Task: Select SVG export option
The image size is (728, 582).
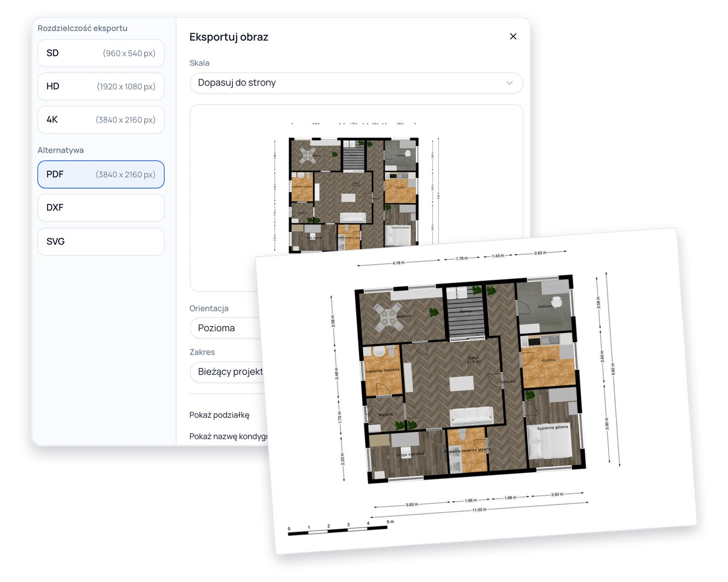Action: tap(101, 241)
